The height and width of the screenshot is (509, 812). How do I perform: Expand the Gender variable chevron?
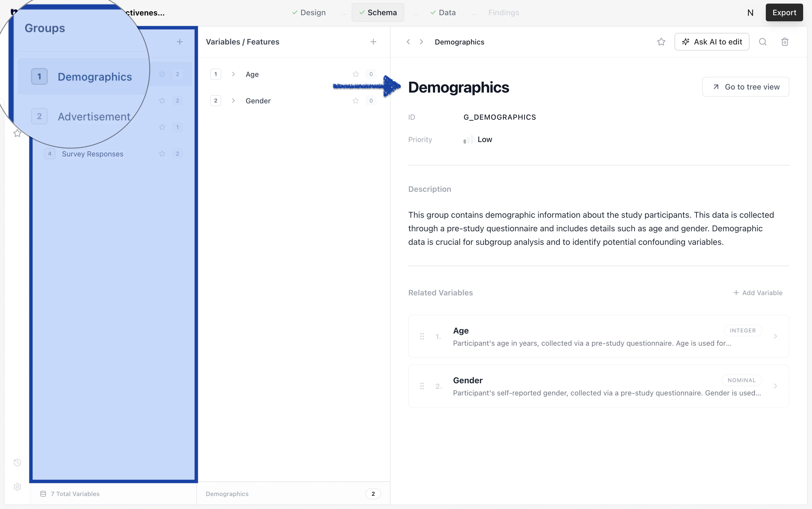(x=233, y=101)
